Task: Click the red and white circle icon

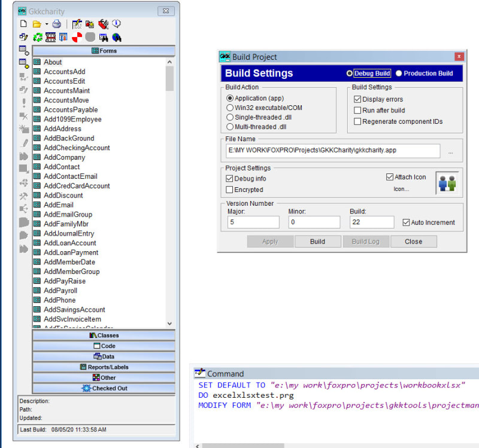Action: (77, 37)
